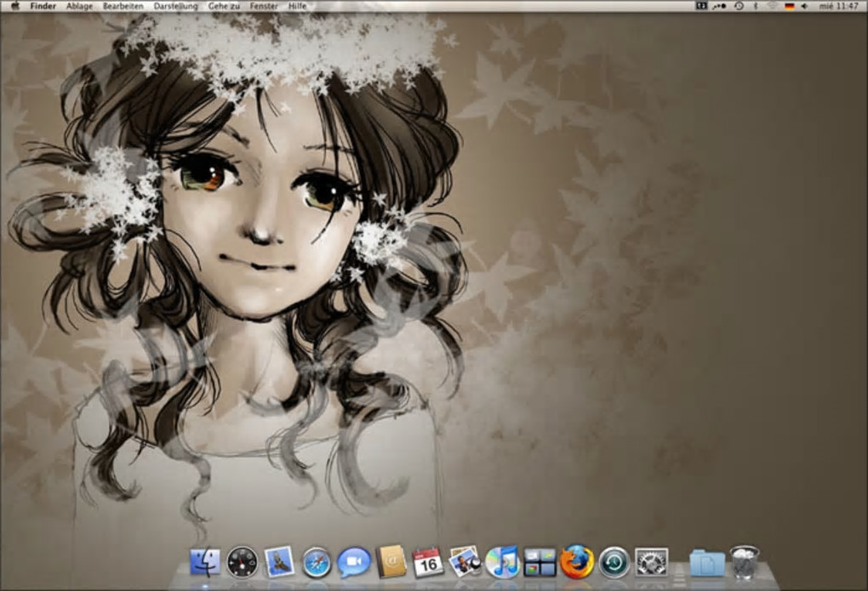Open the Ablage menu

79,6
